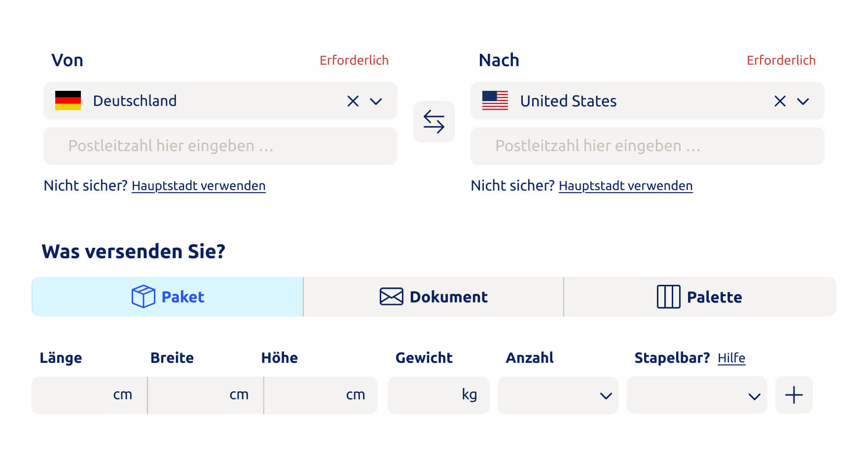Add another package row with the plus button
Screen dimensions: 868x465
click(x=794, y=394)
